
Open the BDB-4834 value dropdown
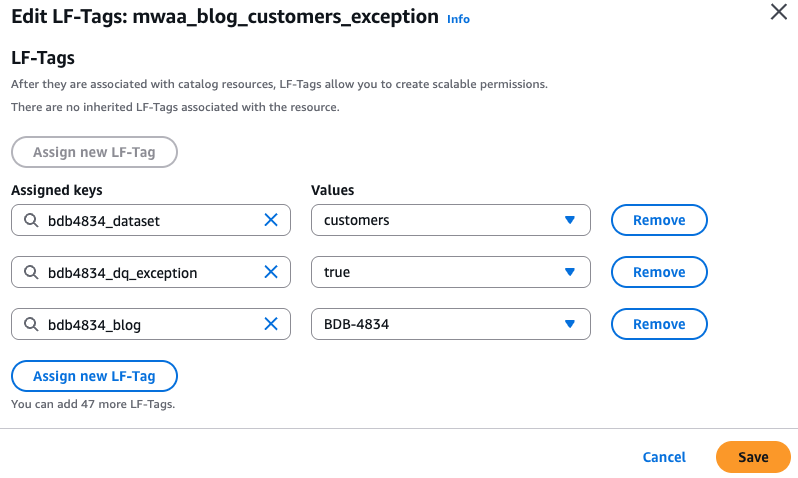[450, 324]
